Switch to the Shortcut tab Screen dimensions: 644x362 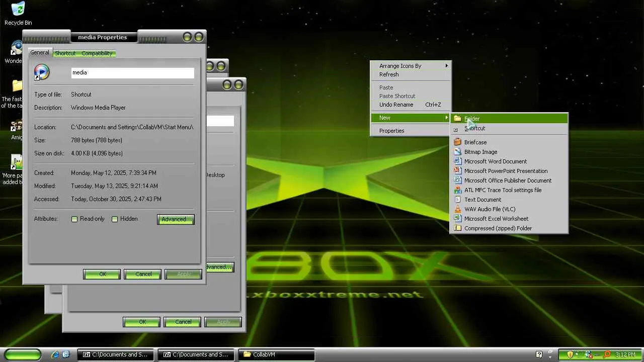[65, 53]
